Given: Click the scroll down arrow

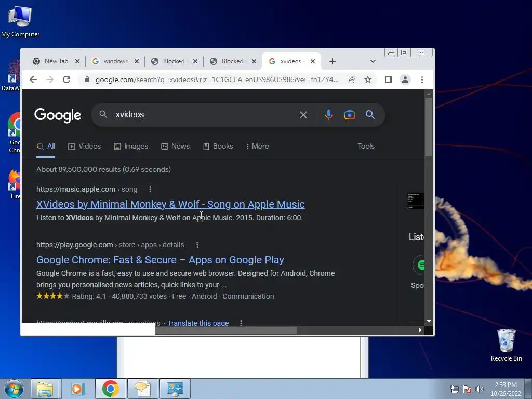Looking at the screenshot, I should 429,321.
